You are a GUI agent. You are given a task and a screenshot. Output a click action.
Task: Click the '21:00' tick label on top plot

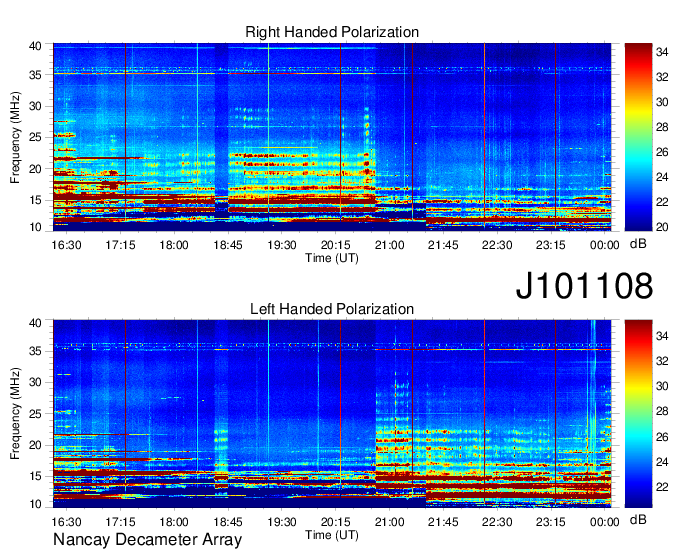389,245
